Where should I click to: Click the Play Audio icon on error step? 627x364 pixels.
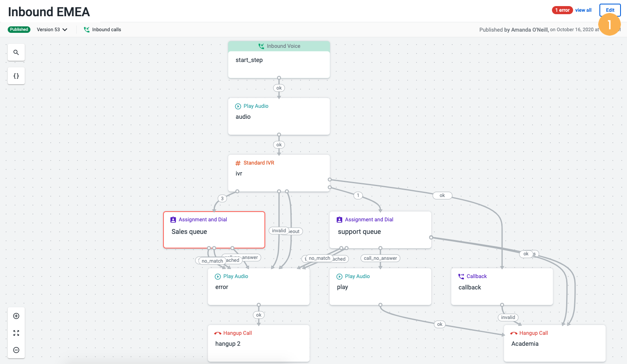click(218, 276)
